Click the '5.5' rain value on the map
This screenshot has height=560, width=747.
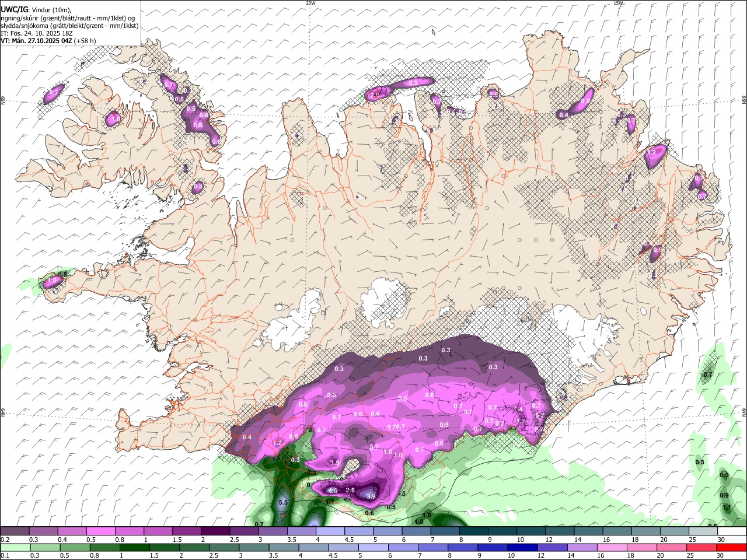[284, 502]
